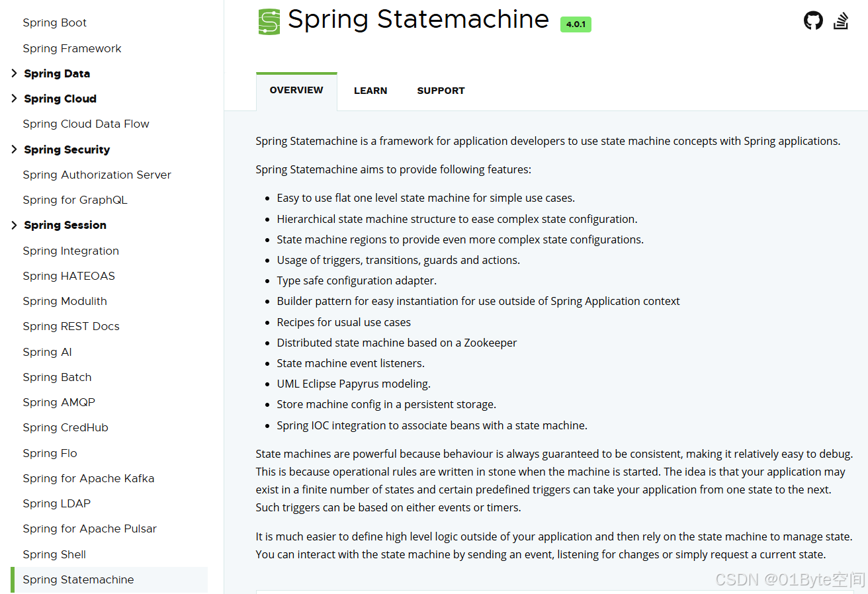Open the GitHub repository icon
The image size is (868, 594).
coord(813,20)
